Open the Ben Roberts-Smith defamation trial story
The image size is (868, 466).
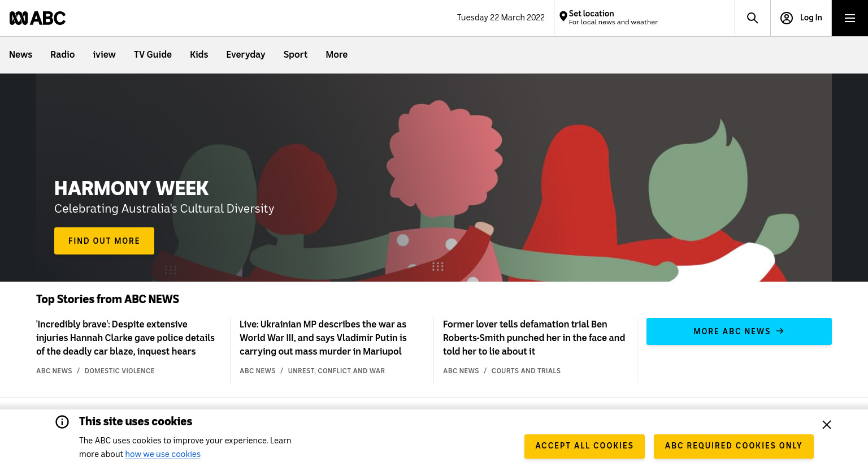pyautogui.click(x=534, y=338)
